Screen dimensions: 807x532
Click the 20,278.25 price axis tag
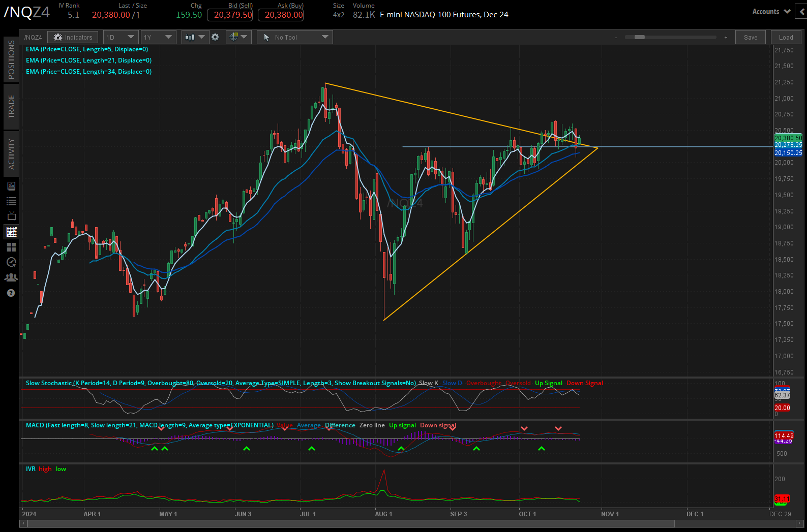point(788,145)
